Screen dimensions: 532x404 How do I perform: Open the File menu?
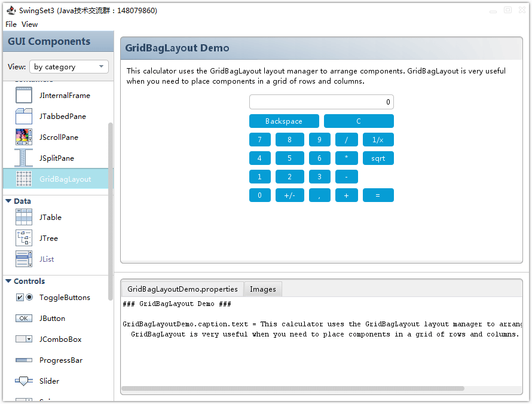(x=11, y=25)
